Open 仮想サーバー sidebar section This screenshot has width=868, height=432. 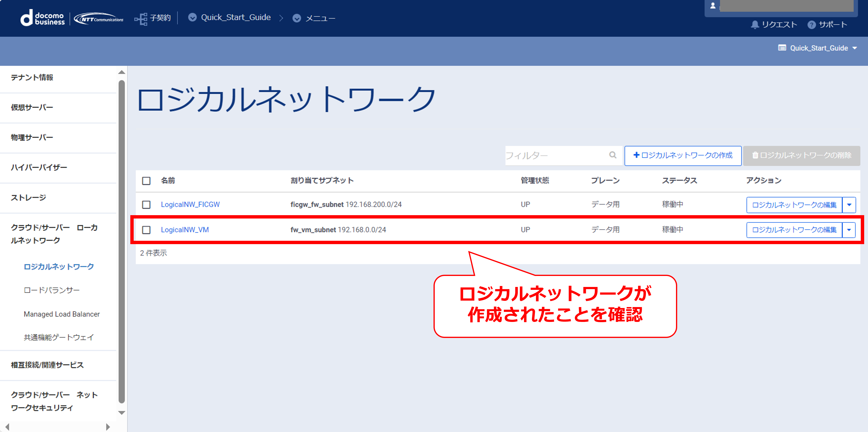[32, 107]
